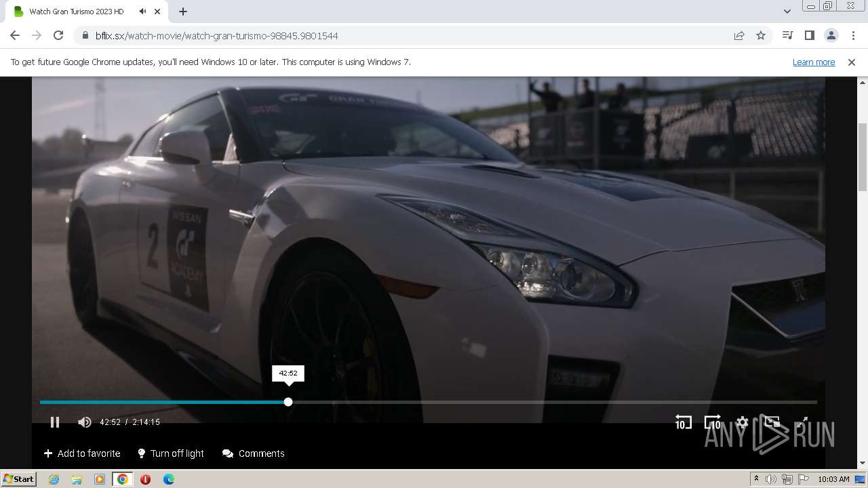868x488 pixels.
Task: Share this page icon
Action: coord(739,35)
